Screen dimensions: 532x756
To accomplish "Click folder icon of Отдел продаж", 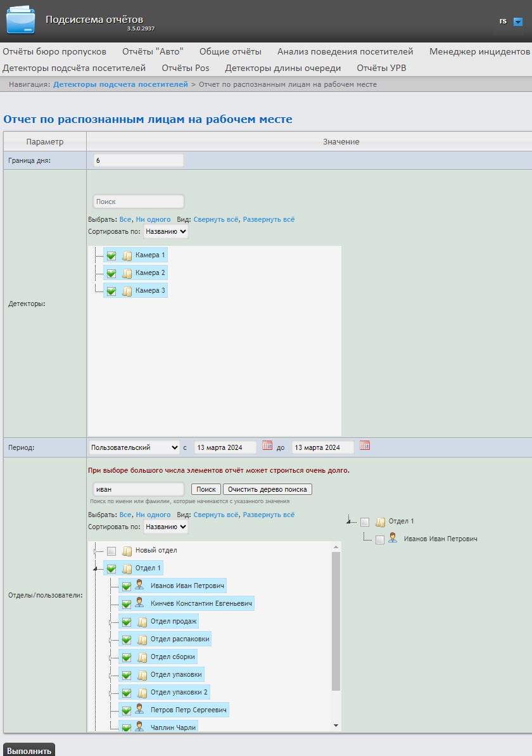I will 142,622.
